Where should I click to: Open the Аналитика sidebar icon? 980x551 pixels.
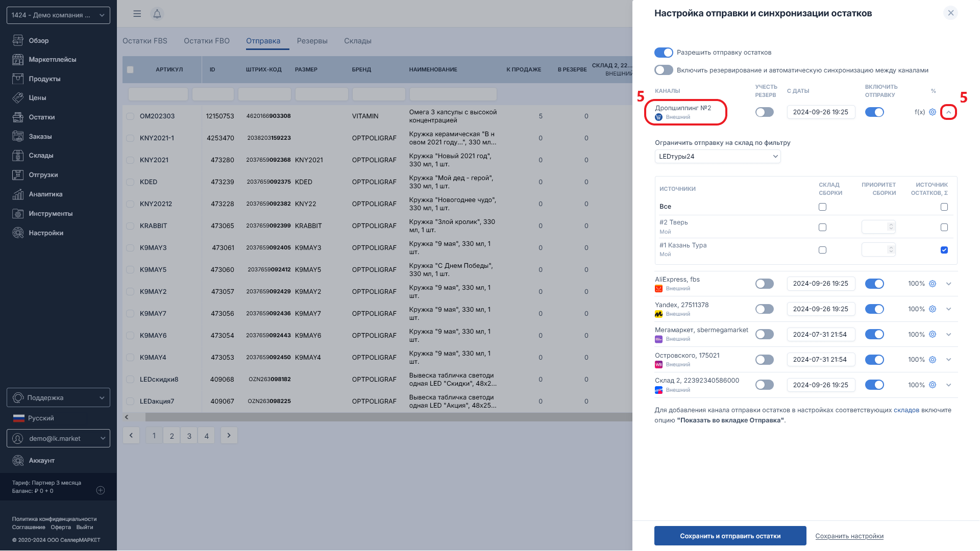pyautogui.click(x=18, y=194)
